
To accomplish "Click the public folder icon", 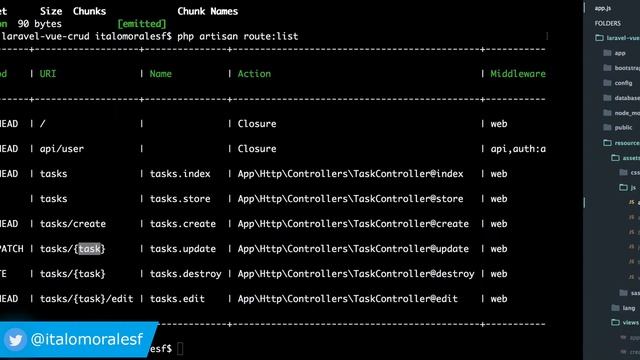I will coord(607,128).
